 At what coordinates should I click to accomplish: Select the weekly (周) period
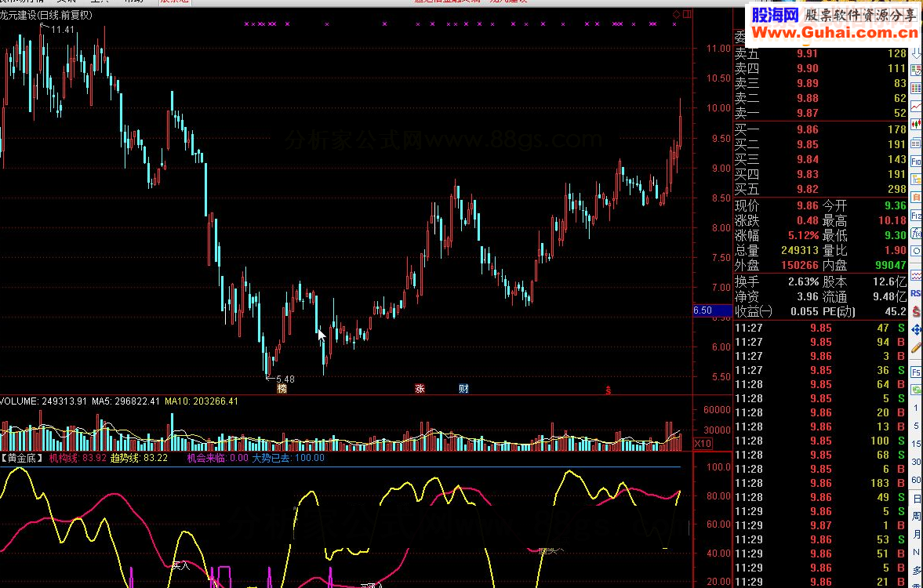pyautogui.click(x=917, y=517)
